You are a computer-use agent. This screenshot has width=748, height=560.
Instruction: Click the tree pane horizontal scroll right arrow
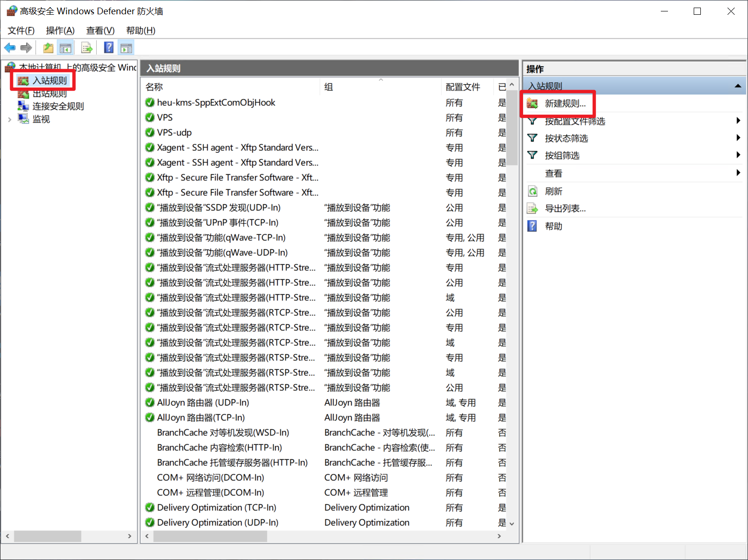[x=129, y=536]
